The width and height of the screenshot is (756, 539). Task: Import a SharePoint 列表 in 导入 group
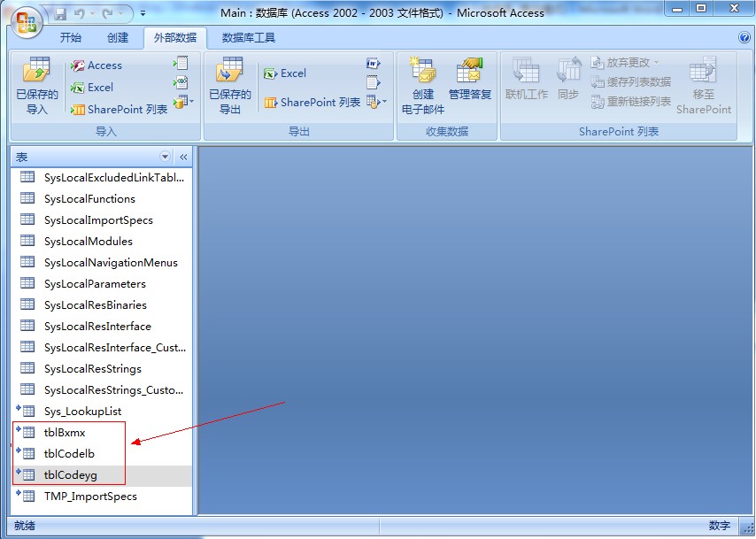click(120, 110)
